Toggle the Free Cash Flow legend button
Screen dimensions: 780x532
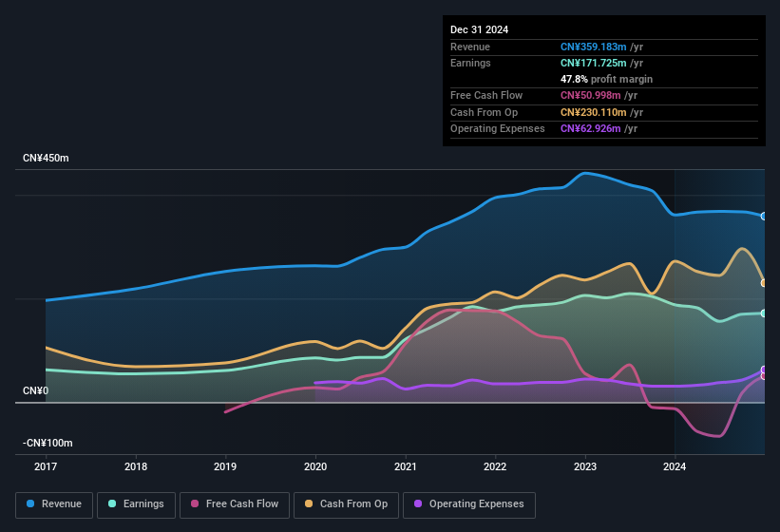(235, 504)
